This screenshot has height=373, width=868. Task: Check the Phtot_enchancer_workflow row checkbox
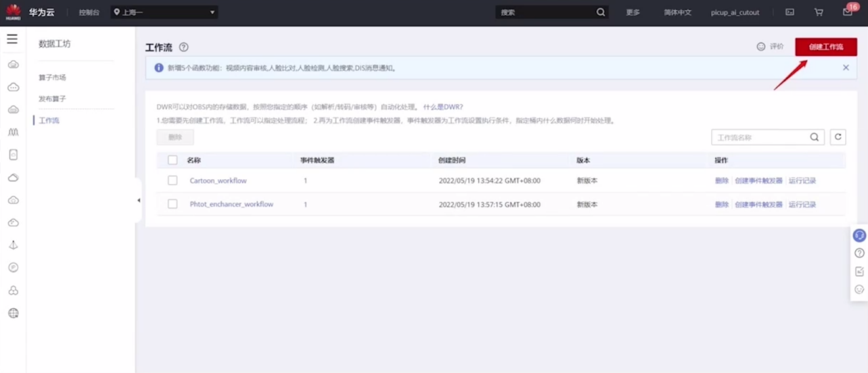173,204
